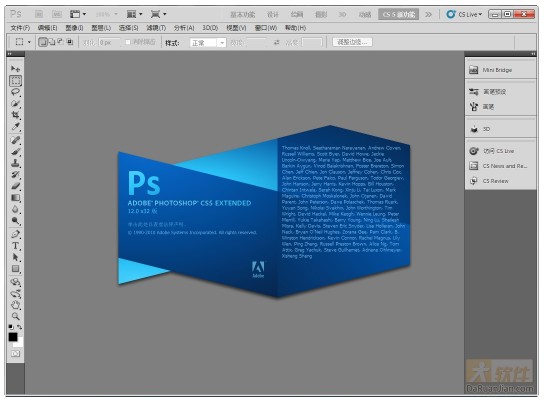Select the Rectangle shape tool

15,268
